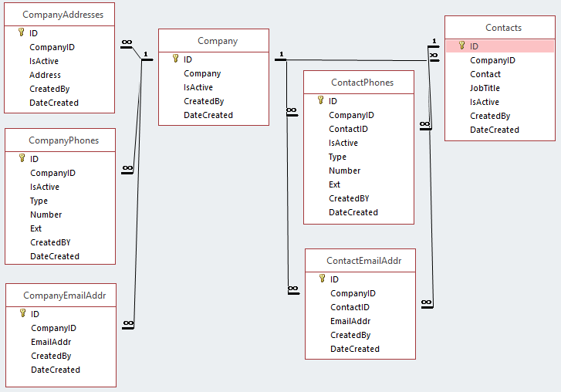Screen dimensions: 561x392
Task: Select CreatedBY field in CompanyPhones table
Action: pyautogui.click(x=50, y=242)
